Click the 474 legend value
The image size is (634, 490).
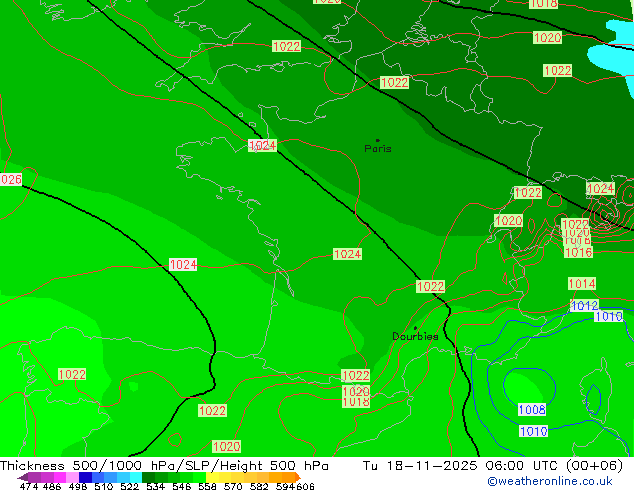pyautogui.click(x=29, y=486)
